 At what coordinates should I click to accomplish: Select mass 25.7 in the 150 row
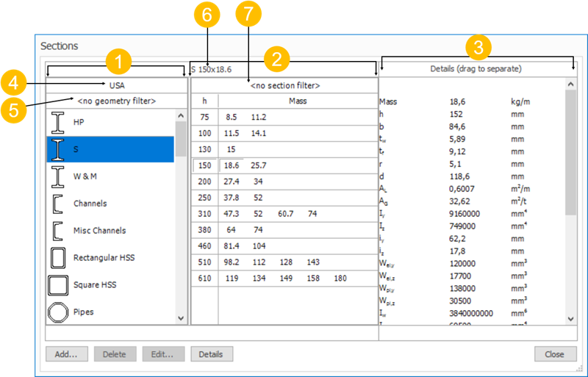[258, 166]
